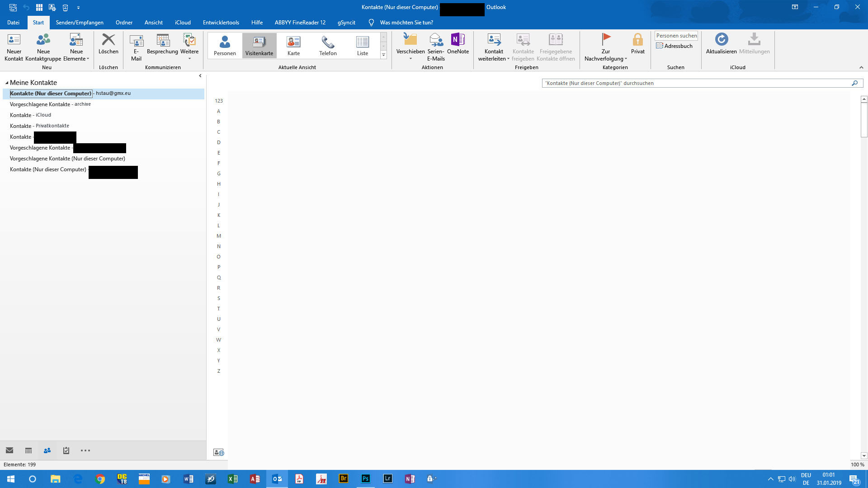Create a Neue Kontaktgruppe
The height and width of the screenshot is (488, 868).
(x=43, y=41)
